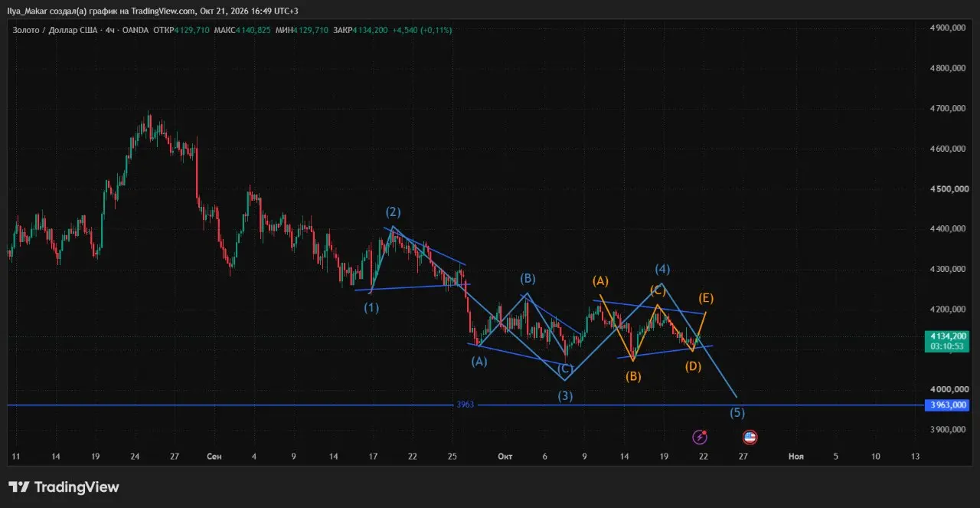Select the orange (D) wave label

pos(693,366)
